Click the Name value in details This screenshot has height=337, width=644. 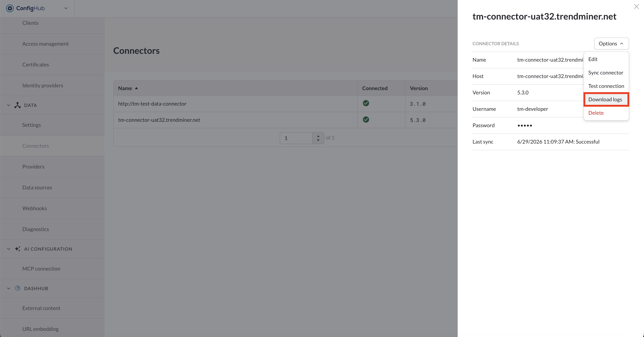pos(550,60)
